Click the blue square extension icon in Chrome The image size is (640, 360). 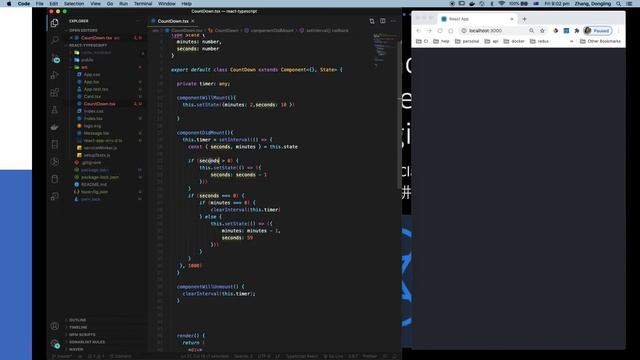point(566,31)
